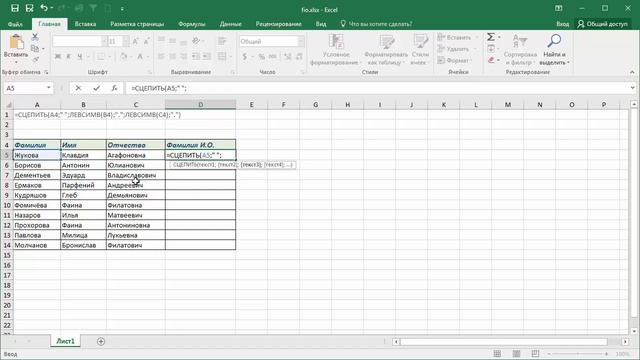Cancel formula entry with the X icon
The height and width of the screenshot is (360, 640).
pos(78,88)
